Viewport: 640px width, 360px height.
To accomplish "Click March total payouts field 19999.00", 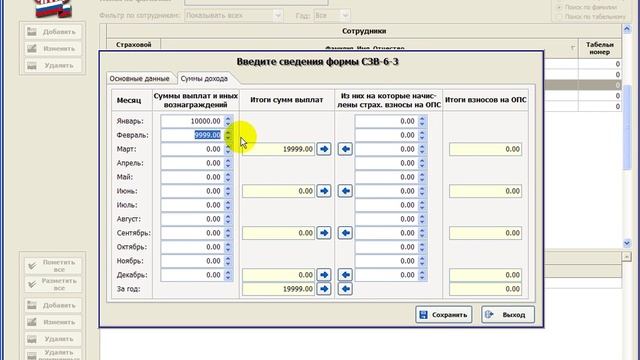I will (x=278, y=149).
